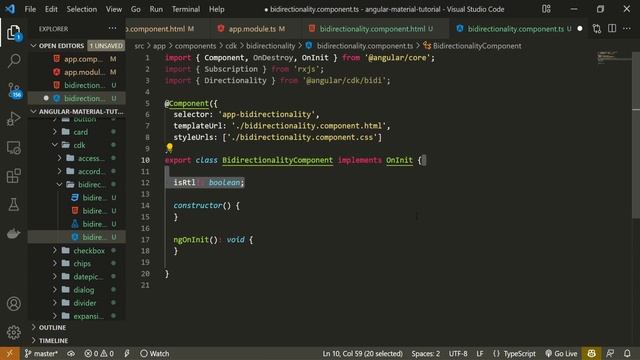Open notifications bell
This screenshot has width=640, height=360.
tap(627, 353)
